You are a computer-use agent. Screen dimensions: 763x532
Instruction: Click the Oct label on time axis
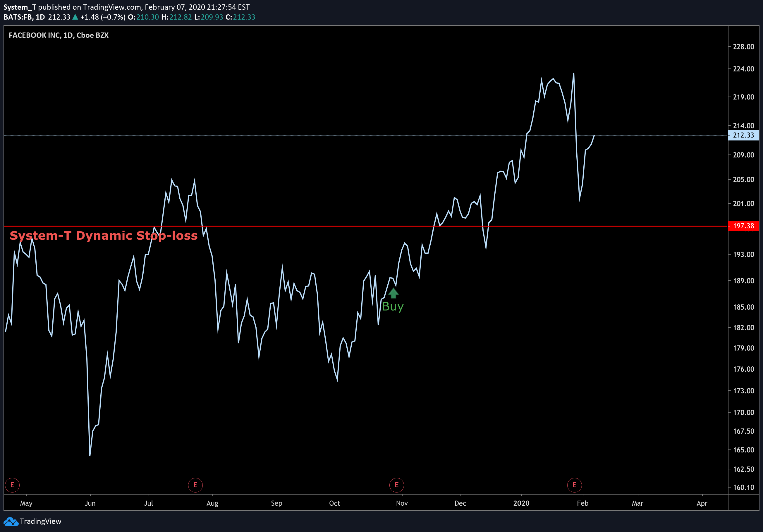(334, 503)
